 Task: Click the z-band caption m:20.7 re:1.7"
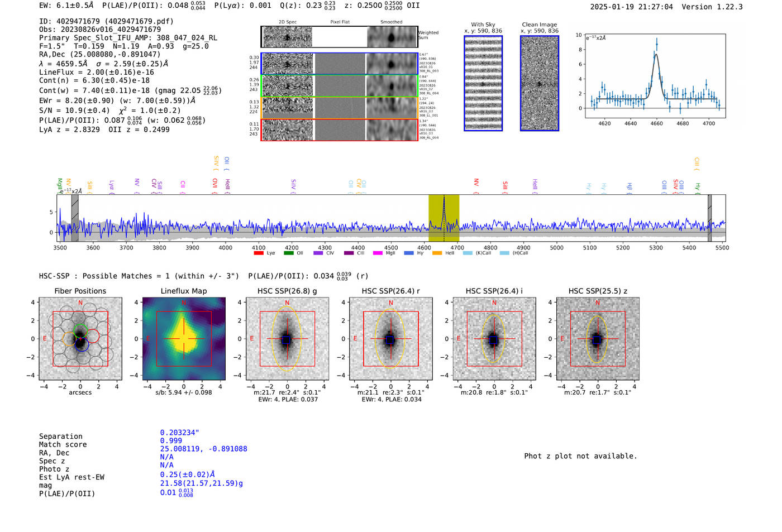pos(598,392)
